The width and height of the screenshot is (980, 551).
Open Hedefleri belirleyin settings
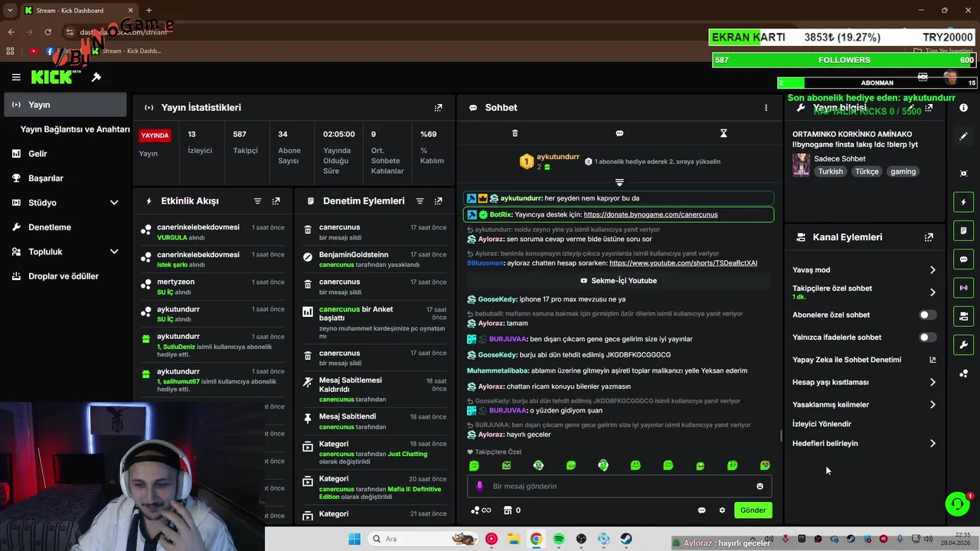[x=864, y=444]
